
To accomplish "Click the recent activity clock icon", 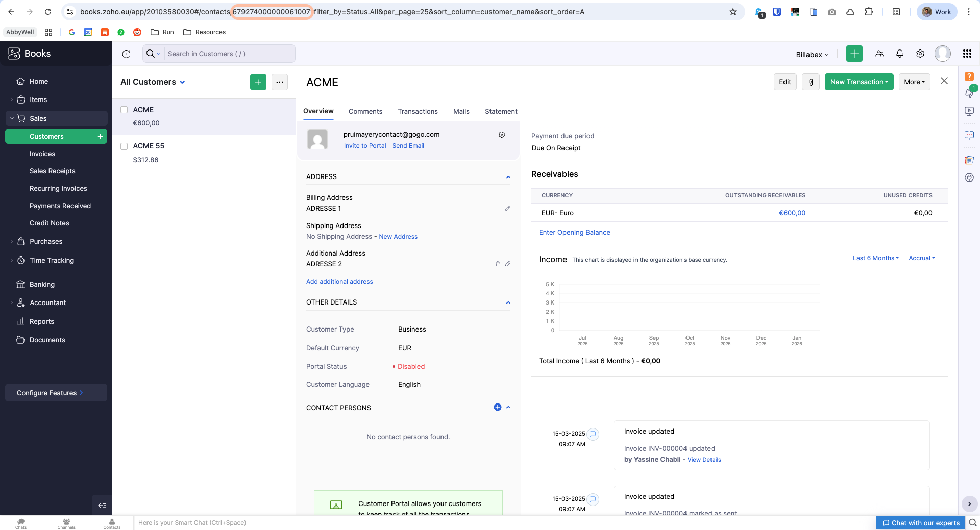I will click(127, 54).
